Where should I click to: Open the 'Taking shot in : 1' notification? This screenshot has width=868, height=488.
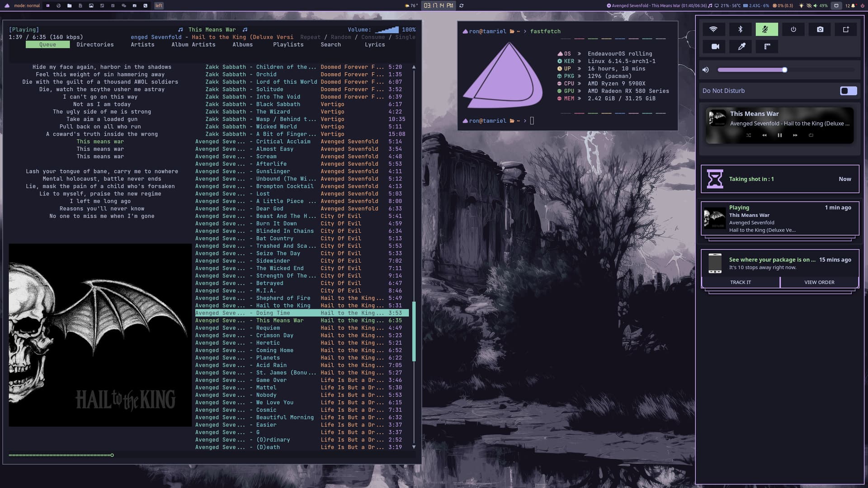coord(780,179)
